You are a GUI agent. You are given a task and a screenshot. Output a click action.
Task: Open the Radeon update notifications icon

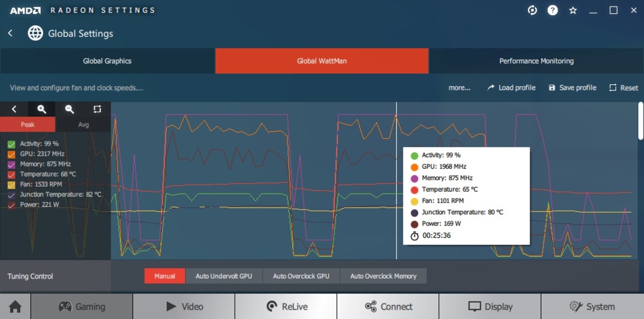[532, 10]
